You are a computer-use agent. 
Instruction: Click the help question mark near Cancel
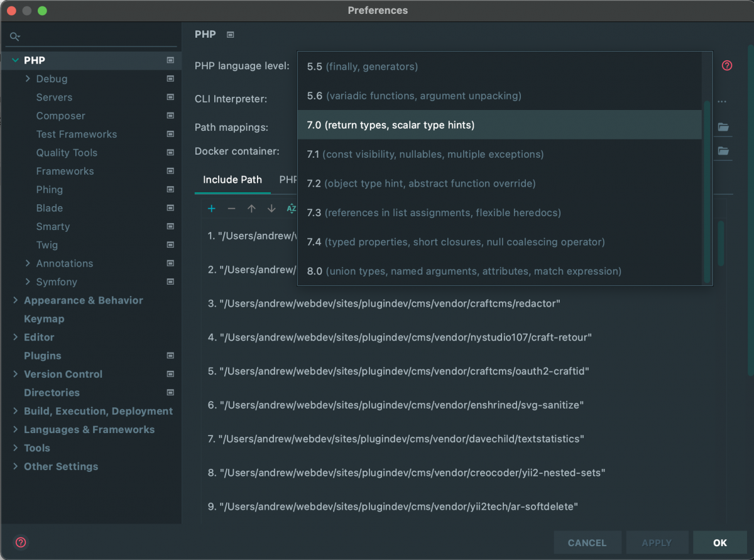click(x=21, y=542)
